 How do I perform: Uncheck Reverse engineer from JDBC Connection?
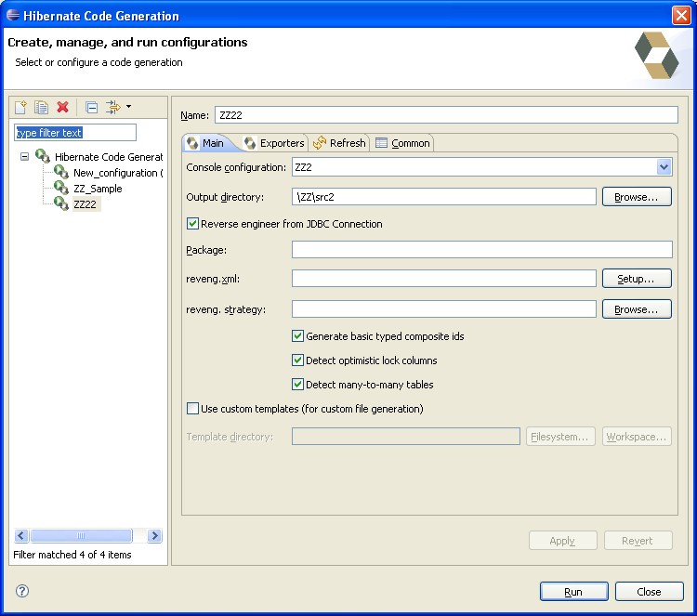click(193, 224)
